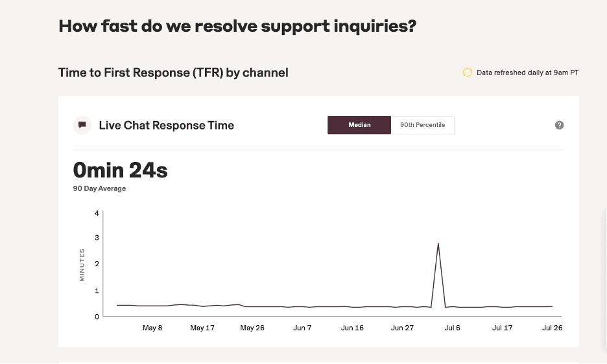Click the "90 Day Average" caption
The height and width of the screenshot is (364, 607).
tap(99, 188)
